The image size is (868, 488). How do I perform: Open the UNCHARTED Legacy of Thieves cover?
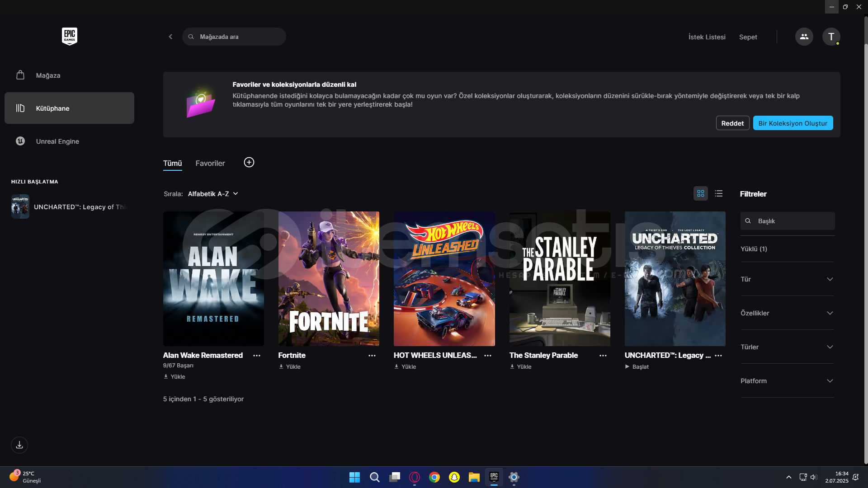[x=675, y=279]
